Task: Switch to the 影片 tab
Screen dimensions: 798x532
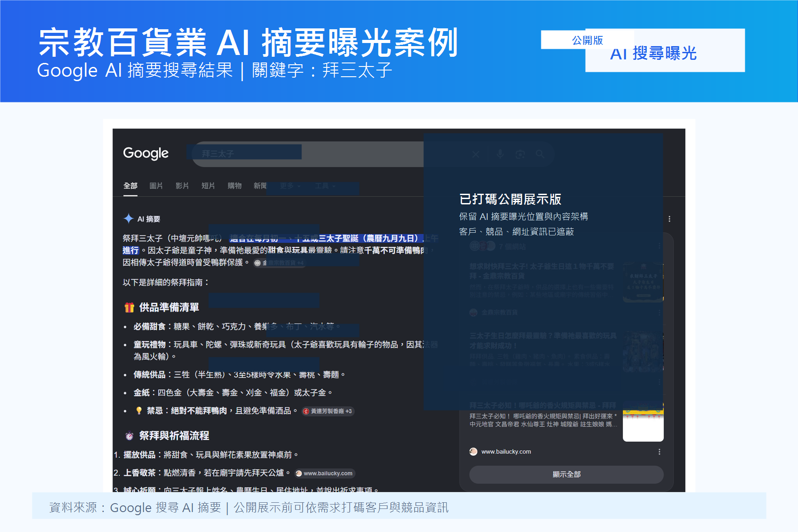Action: [182, 186]
